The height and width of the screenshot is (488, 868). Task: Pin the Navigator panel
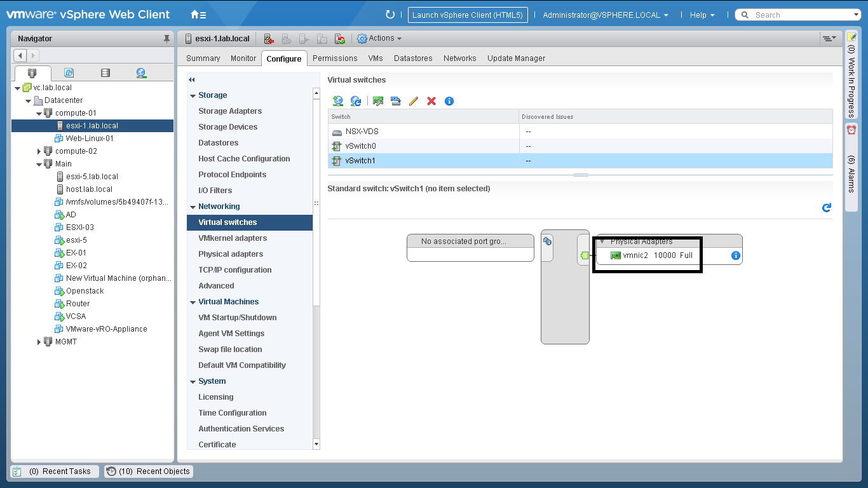point(167,39)
